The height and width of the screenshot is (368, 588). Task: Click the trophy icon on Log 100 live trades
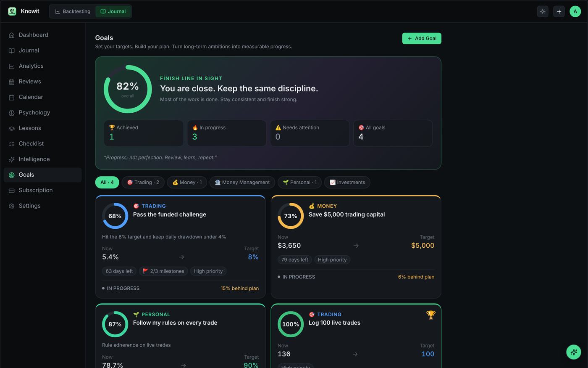click(x=430, y=315)
